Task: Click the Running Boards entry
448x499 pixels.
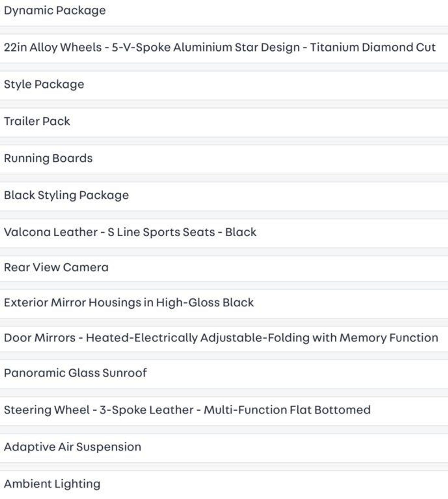Action: (48, 158)
